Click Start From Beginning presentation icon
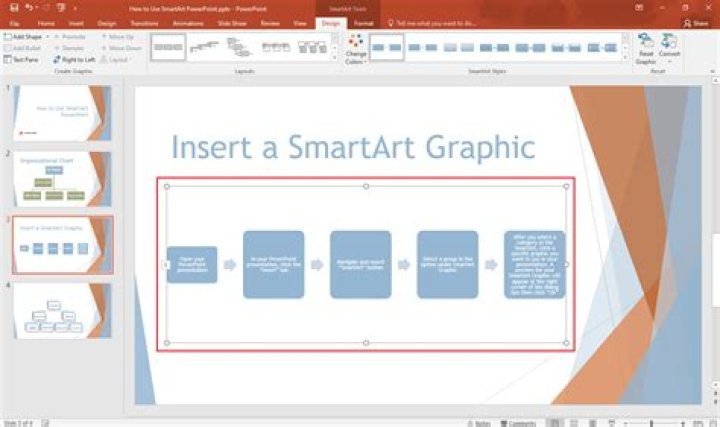The image size is (720, 427). click(x=61, y=7)
